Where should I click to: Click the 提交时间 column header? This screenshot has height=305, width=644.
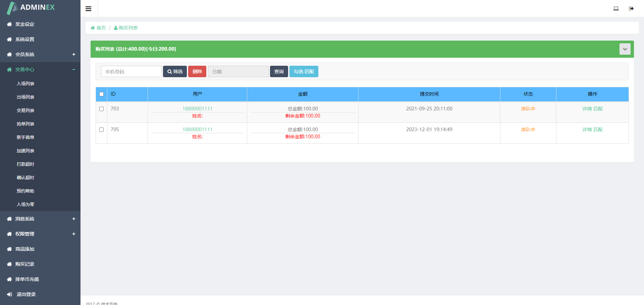coord(429,94)
